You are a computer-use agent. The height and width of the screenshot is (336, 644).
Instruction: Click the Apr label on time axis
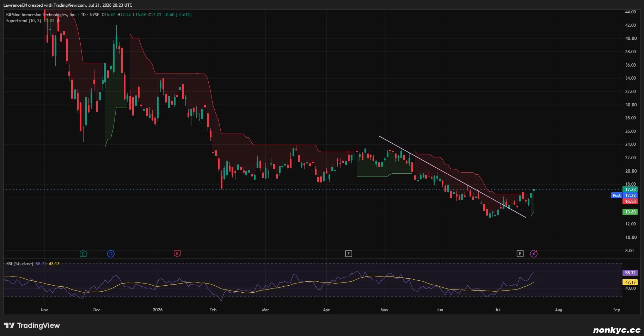(326, 310)
